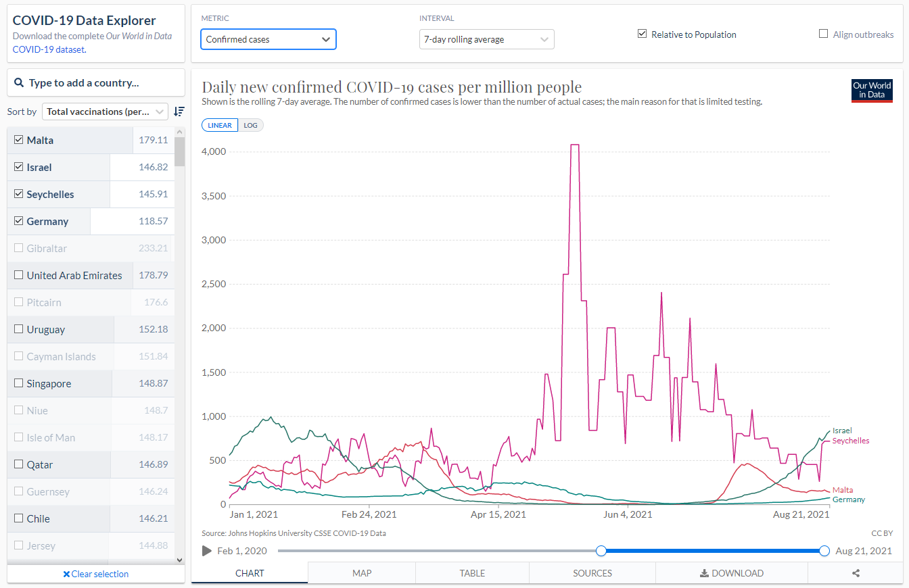Image resolution: width=909 pixels, height=588 pixels.
Task: Switch to the MAP tab
Action: tap(362, 573)
